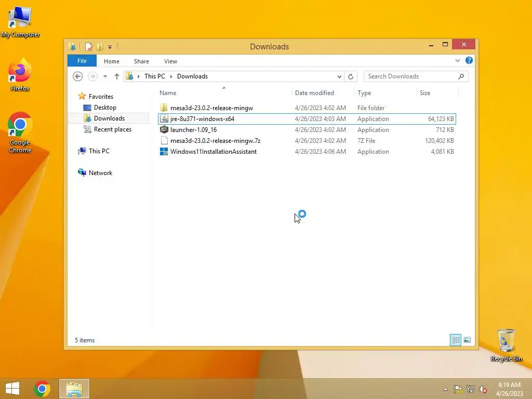Screen dimensions: 532x399
Task: Go back using the Back arrow
Action: click(x=78, y=76)
